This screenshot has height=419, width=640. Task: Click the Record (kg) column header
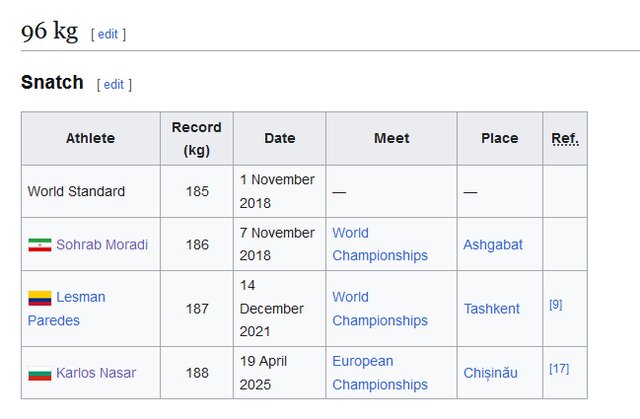coord(196,138)
